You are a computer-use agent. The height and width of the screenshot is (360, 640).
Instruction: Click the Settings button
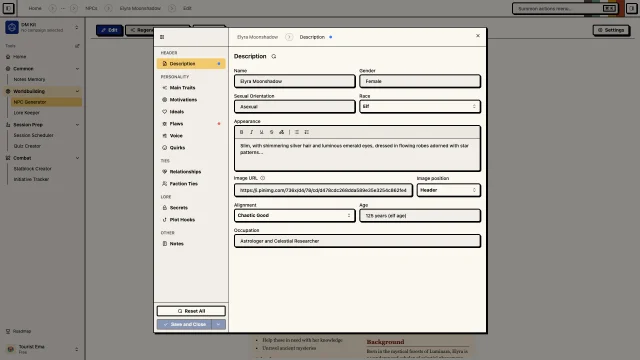pos(611,30)
